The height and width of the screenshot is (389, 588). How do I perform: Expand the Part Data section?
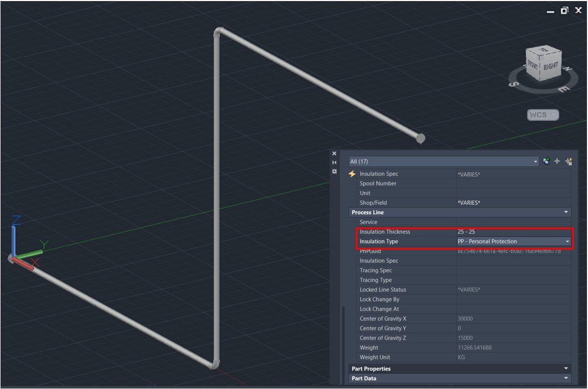(567, 378)
